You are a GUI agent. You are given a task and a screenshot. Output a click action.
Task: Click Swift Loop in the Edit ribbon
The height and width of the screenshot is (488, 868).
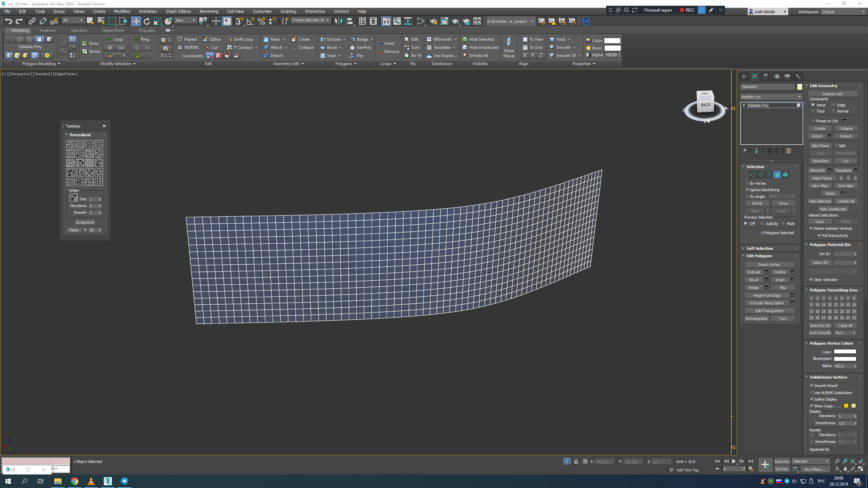240,39
